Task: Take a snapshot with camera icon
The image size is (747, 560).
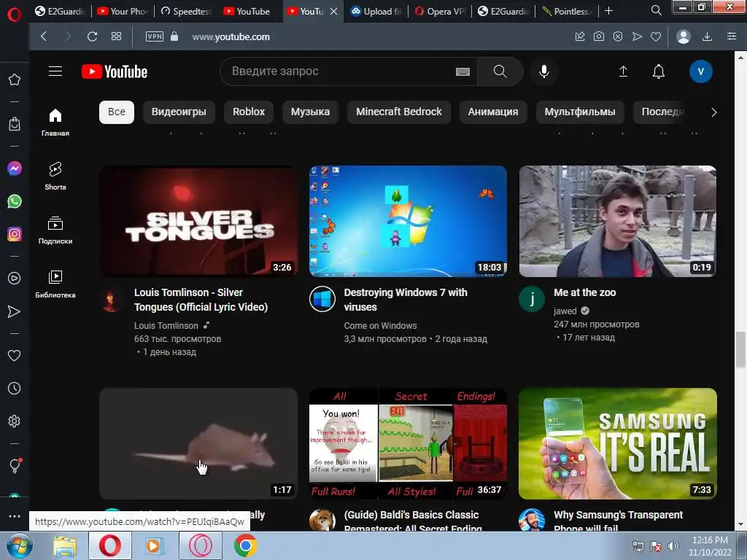Action: coord(599,36)
